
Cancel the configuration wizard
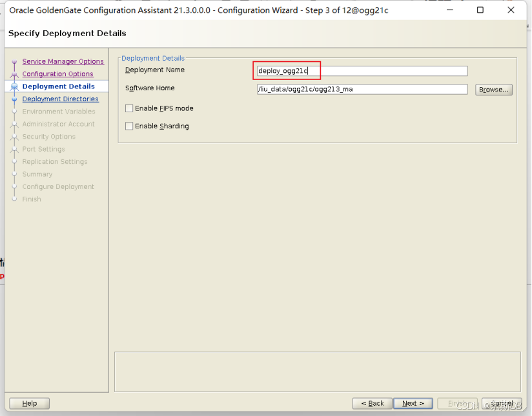click(x=502, y=404)
